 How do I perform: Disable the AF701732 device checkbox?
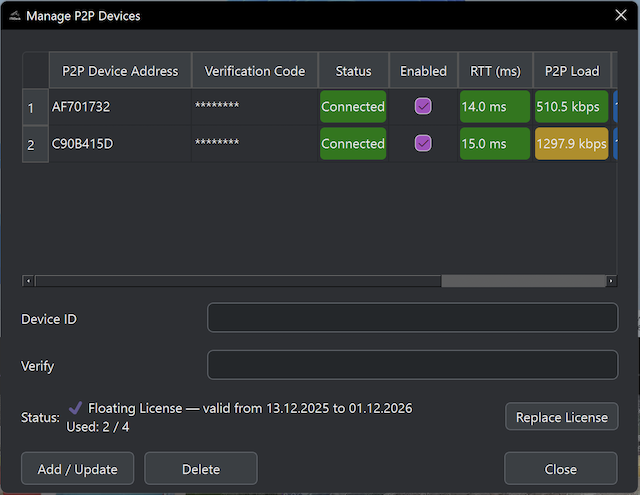[x=423, y=107]
